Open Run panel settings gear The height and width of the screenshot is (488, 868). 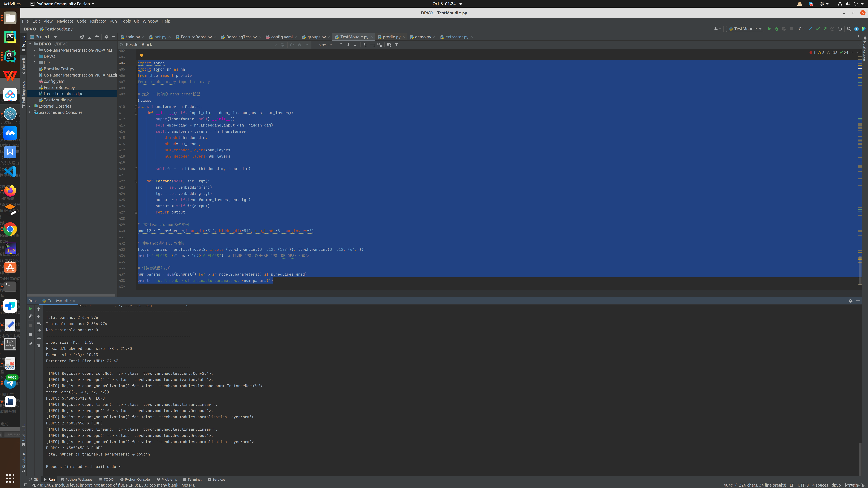pos(850,301)
